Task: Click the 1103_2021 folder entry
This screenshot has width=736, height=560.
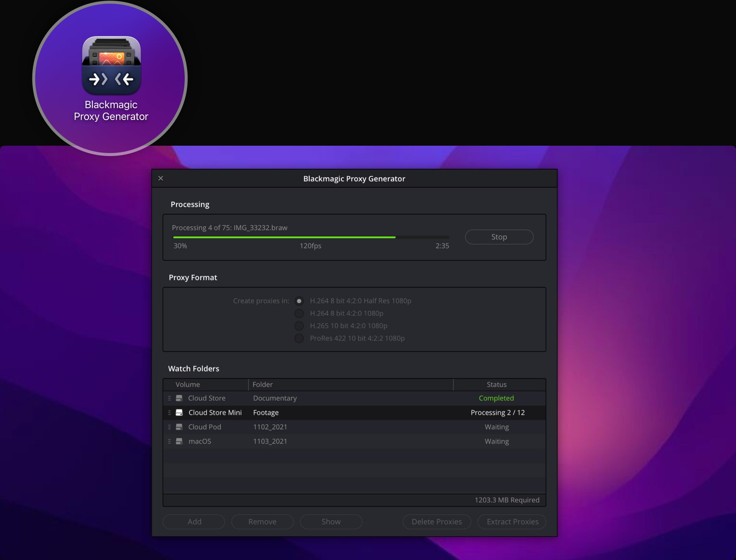Action: [x=270, y=441]
